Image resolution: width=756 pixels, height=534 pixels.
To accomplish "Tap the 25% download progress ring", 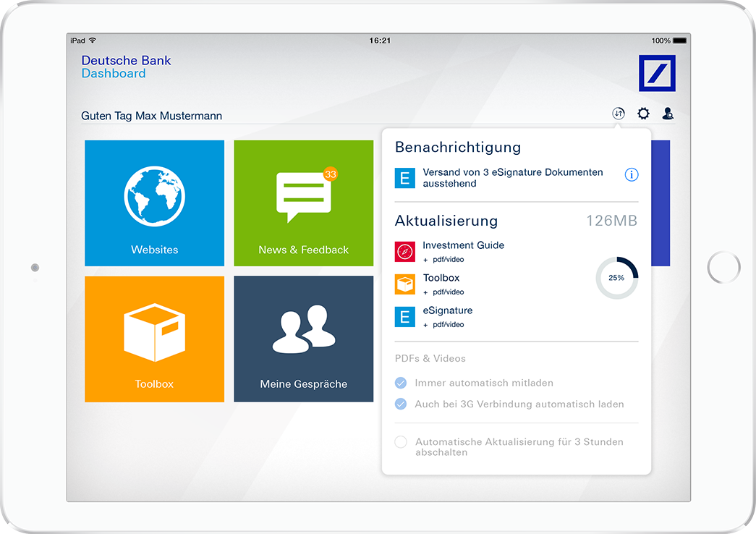I will 616,278.
